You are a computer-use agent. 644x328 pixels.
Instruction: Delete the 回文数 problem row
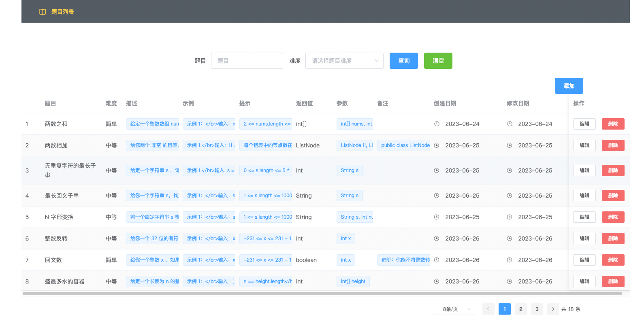613,260
